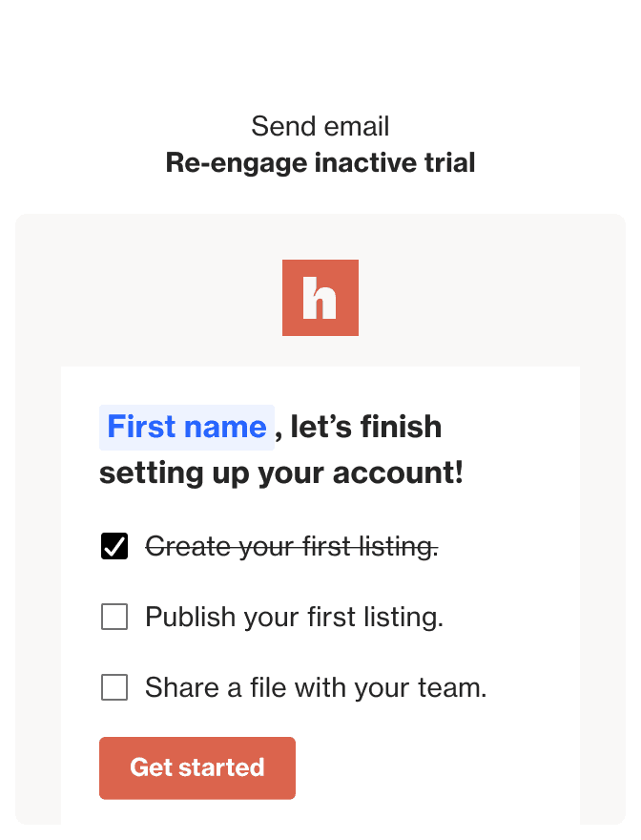Click the highlighted merge field in the greeting
Viewport: 641px width, 840px height.
[187, 427]
